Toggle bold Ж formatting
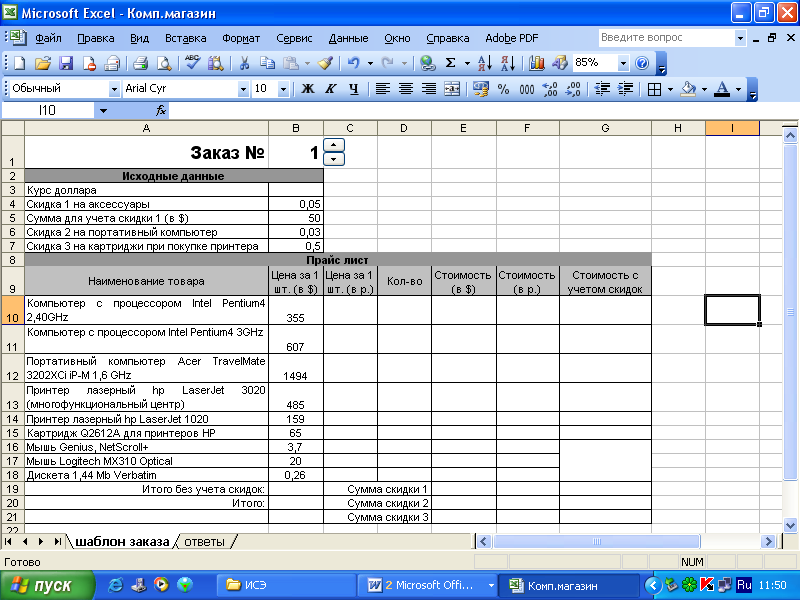The width and height of the screenshot is (800, 600). (307, 89)
